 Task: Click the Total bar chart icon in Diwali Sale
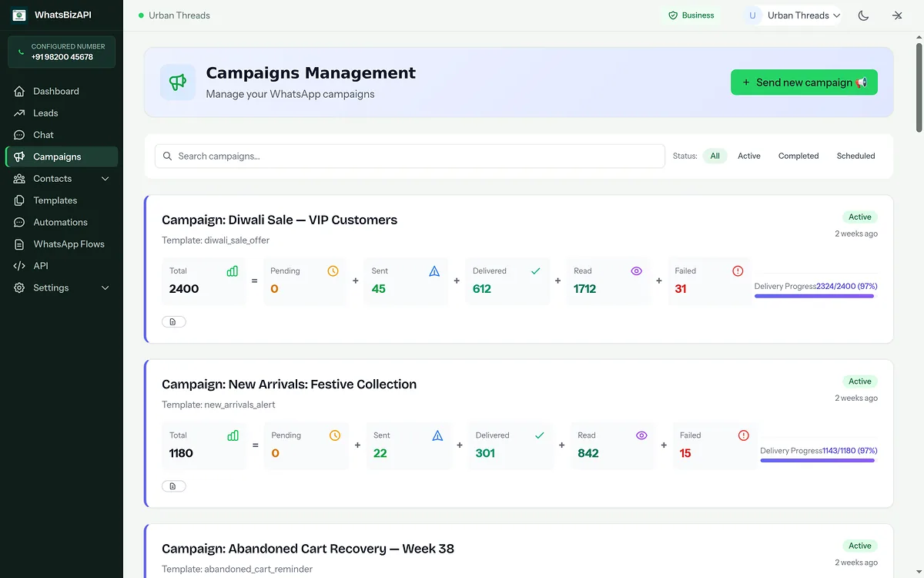pos(233,271)
